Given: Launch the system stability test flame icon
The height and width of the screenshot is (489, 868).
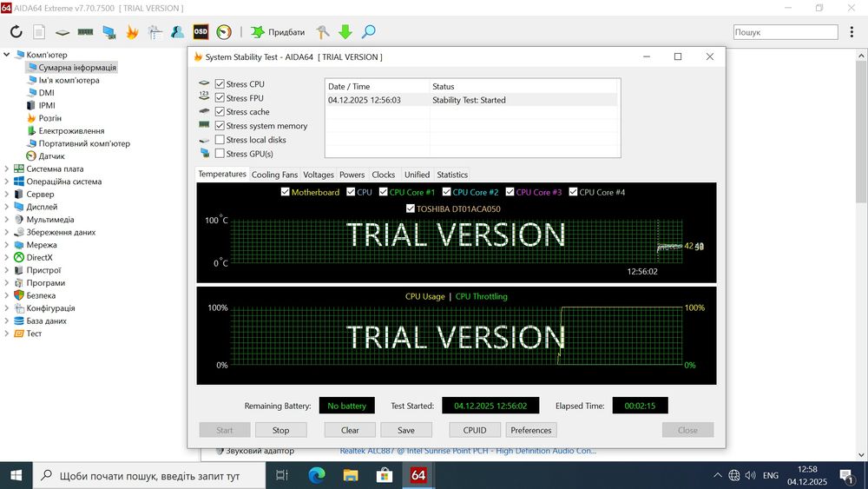Looking at the screenshot, I should (x=132, y=32).
